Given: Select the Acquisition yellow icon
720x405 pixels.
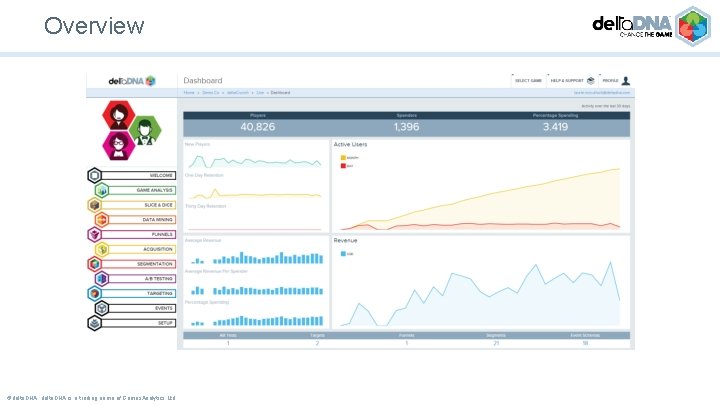Looking at the screenshot, I should click(x=102, y=249).
